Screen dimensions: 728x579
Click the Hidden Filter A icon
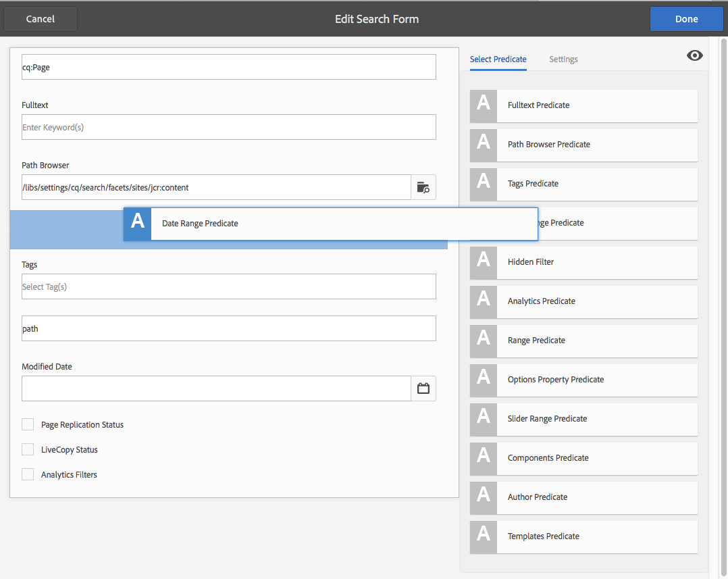pos(484,263)
